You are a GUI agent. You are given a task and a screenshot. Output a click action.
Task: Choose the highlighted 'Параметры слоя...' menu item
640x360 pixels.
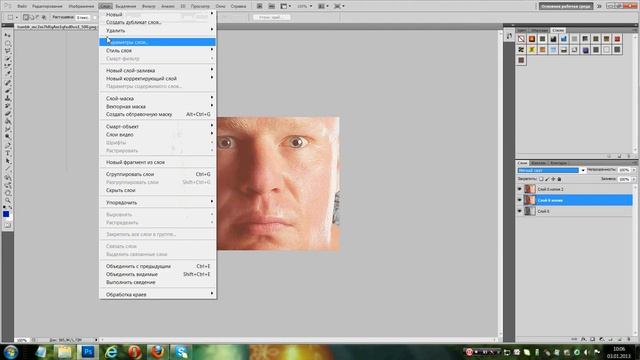pos(158,42)
